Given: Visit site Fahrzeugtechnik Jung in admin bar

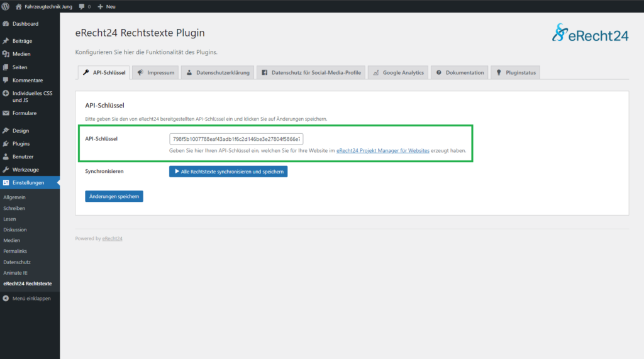Looking at the screenshot, I should [x=48, y=6].
